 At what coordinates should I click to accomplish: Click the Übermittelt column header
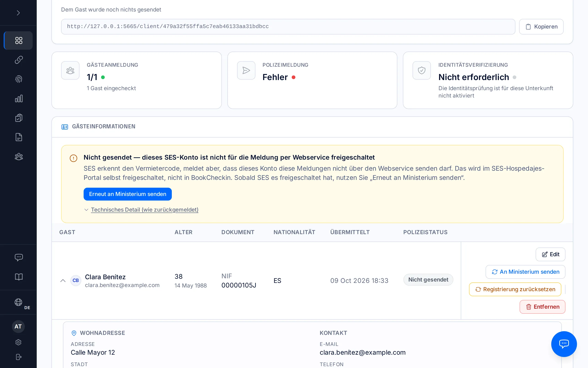pos(350,233)
